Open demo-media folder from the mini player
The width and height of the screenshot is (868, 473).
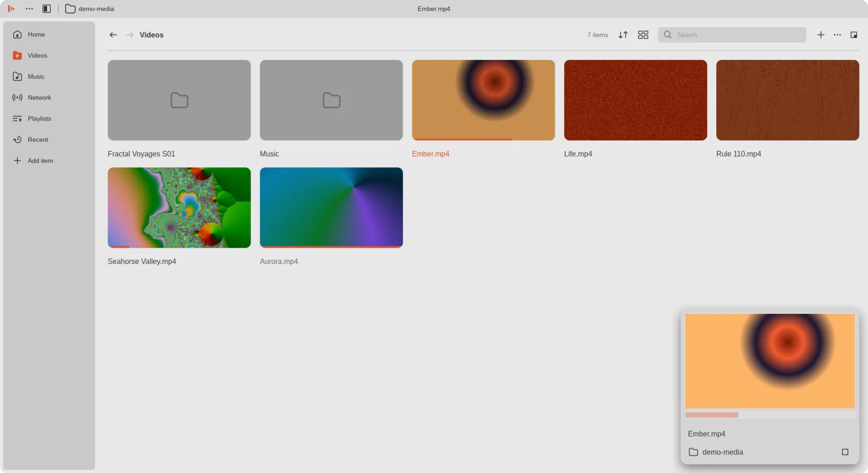(x=716, y=452)
